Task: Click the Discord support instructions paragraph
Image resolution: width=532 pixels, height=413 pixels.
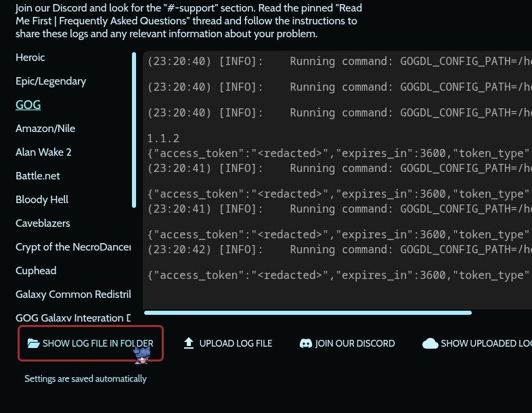Action: tap(189, 21)
